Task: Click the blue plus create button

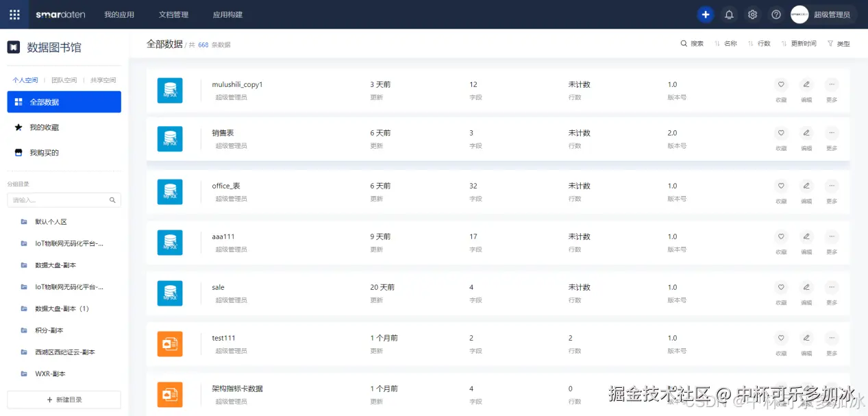Action: pyautogui.click(x=706, y=14)
